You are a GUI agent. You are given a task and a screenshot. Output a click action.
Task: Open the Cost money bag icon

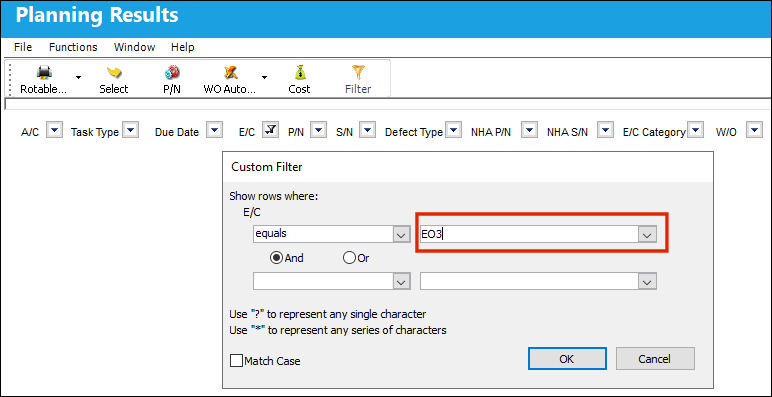click(299, 73)
